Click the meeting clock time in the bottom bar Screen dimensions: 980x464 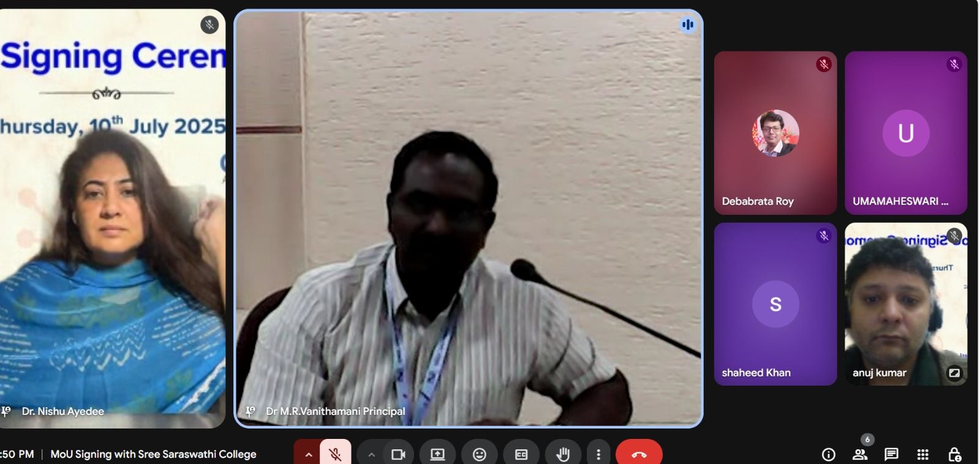[17, 454]
